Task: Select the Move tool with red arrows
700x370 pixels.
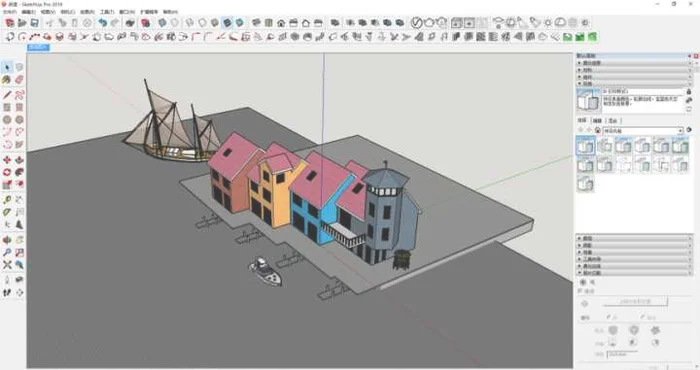Action: (x=7, y=160)
